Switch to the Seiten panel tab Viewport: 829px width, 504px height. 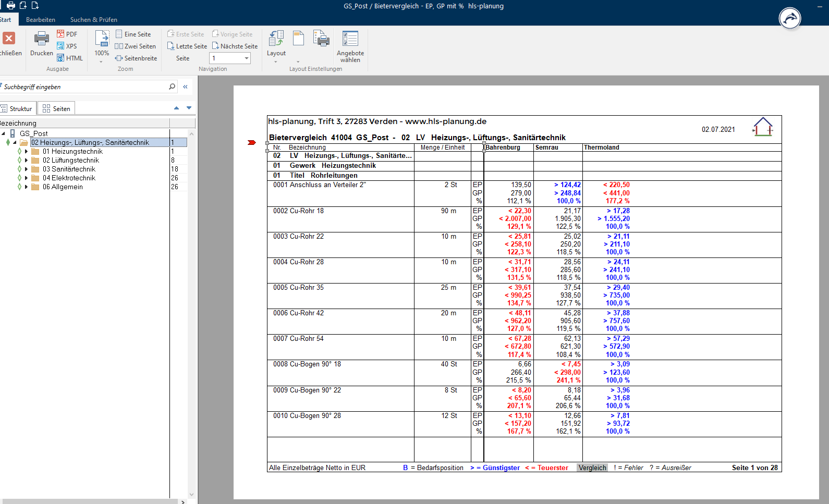(x=56, y=108)
